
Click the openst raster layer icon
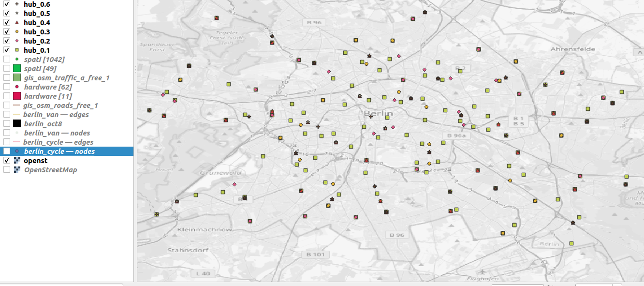pyautogui.click(x=17, y=161)
